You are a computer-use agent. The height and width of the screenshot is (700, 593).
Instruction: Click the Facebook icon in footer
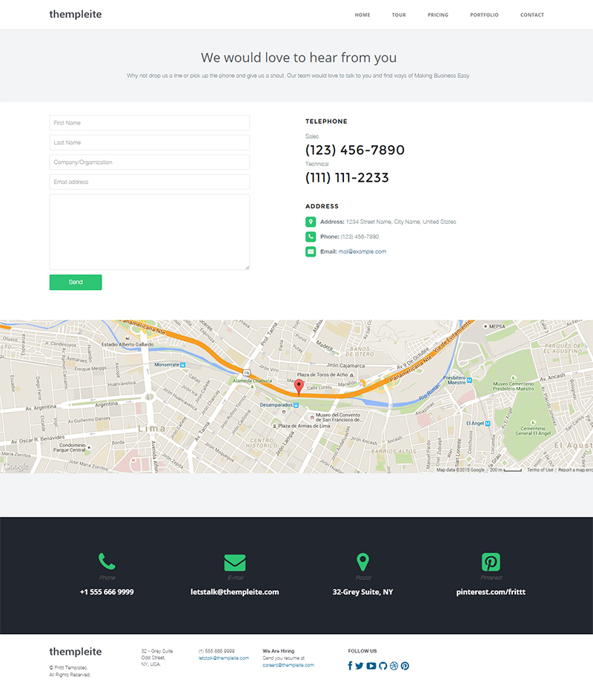[x=350, y=666]
